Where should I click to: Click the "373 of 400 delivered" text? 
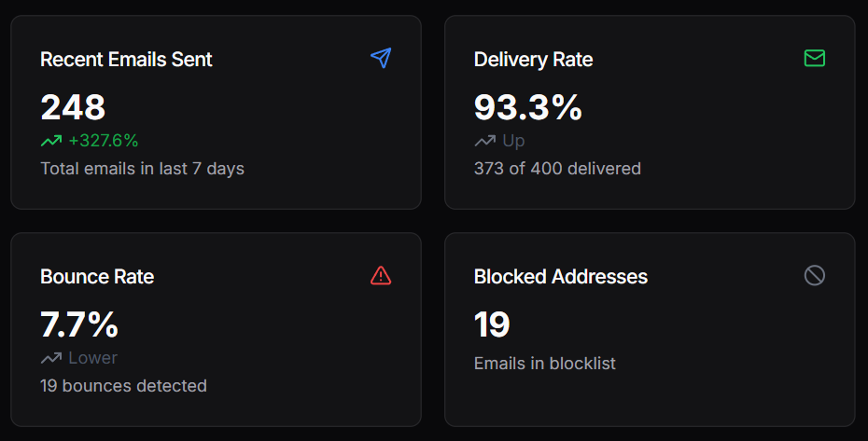pyautogui.click(x=557, y=169)
